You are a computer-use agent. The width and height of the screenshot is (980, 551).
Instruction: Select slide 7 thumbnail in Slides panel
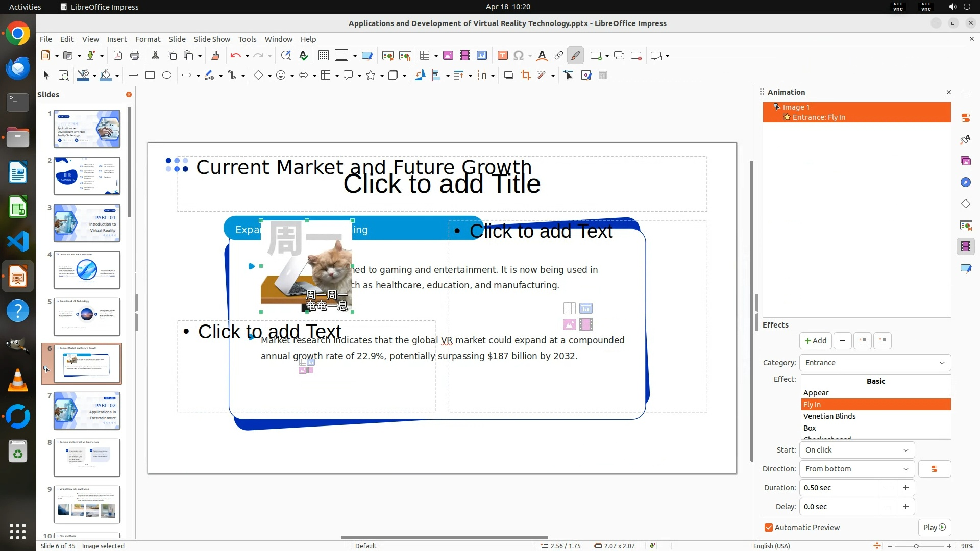87,411
